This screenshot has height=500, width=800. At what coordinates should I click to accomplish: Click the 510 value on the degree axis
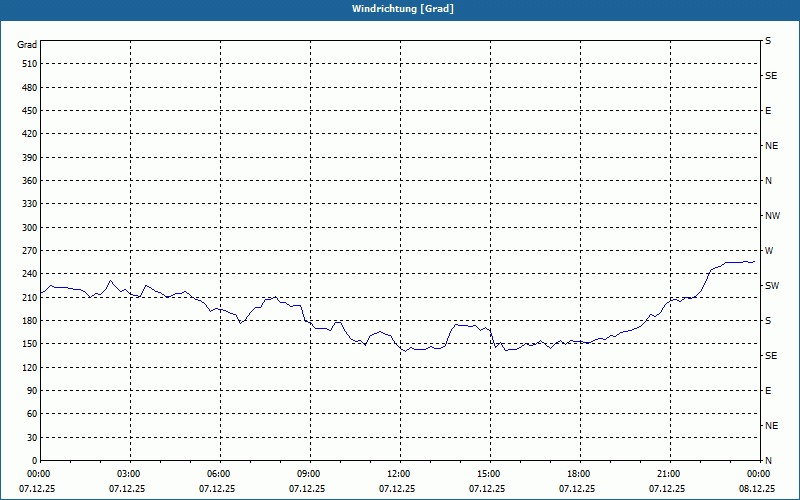click(x=30, y=64)
